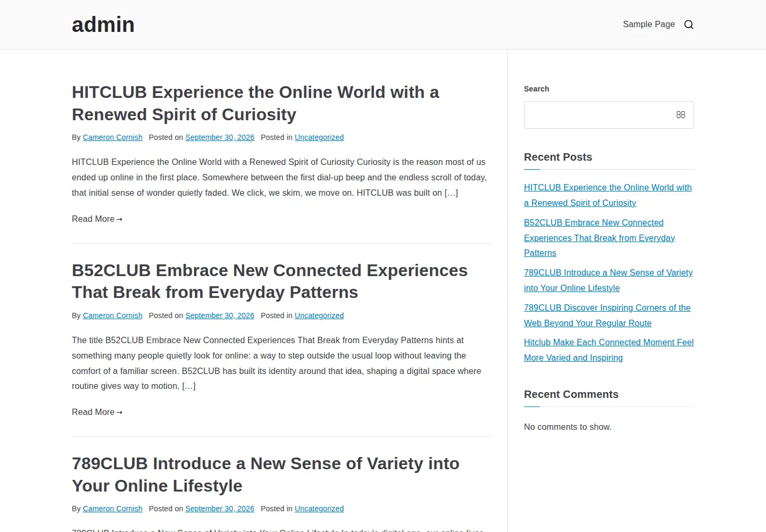Click the HITCLUB post excerpt paragraph
The height and width of the screenshot is (532, 766).
pyautogui.click(x=280, y=177)
